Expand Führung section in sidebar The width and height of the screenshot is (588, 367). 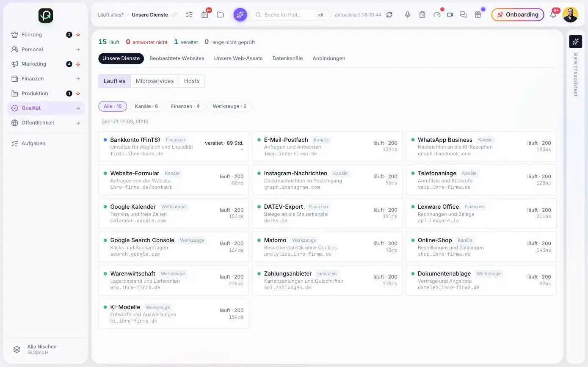(46, 35)
